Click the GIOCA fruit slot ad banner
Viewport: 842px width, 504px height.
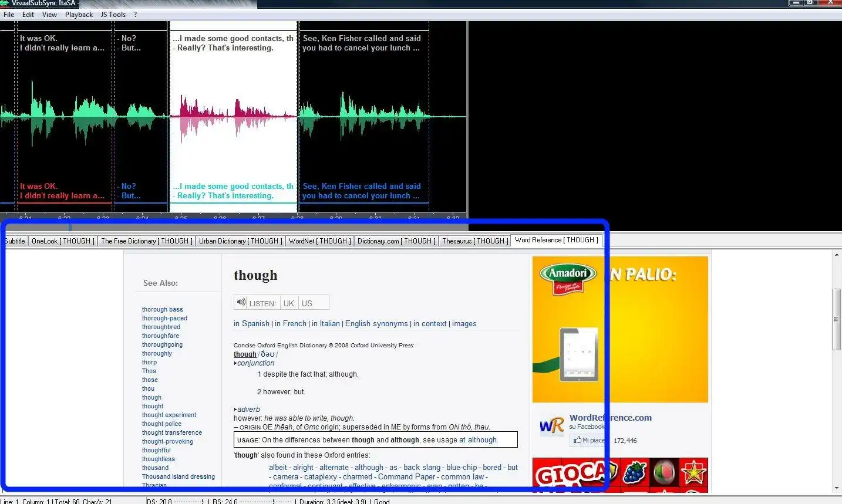point(620,475)
